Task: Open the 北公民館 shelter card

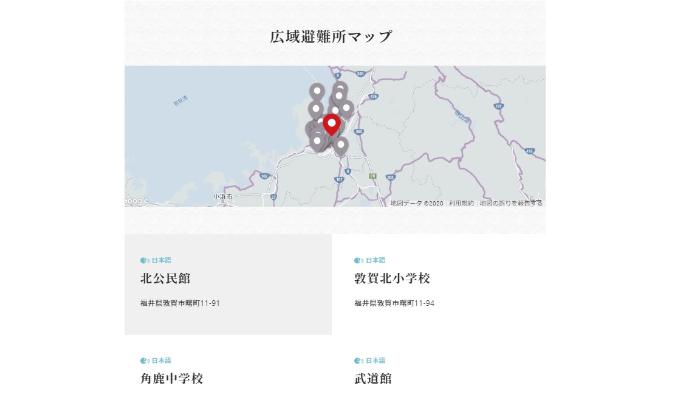Action: 228,284
